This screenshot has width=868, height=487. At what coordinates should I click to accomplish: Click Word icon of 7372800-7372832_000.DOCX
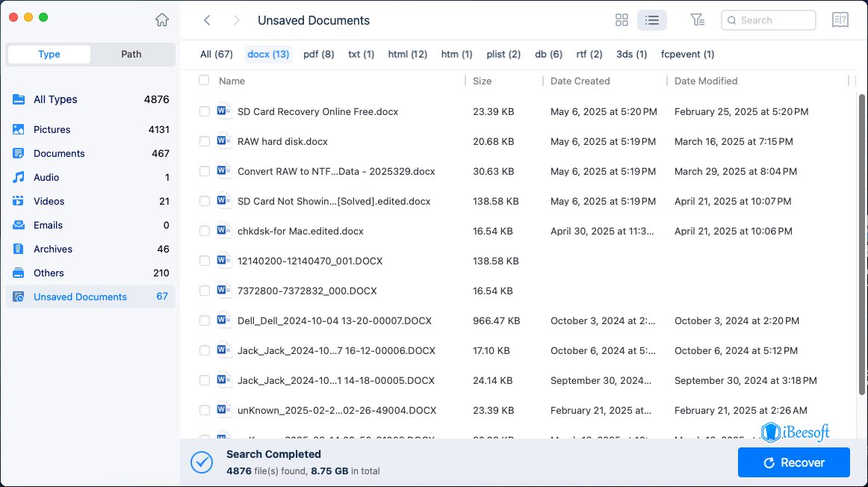(223, 291)
